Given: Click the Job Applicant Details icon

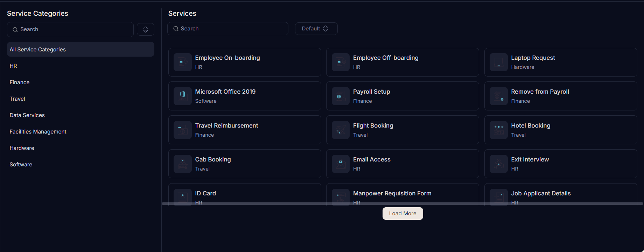Looking at the screenshot, I should (x=499, y=197).
